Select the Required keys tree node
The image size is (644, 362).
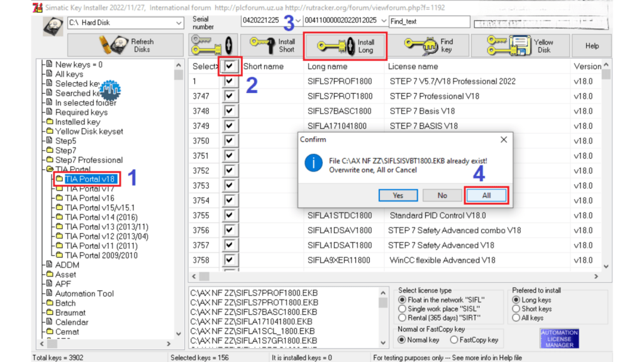click(x=81, y=112)
